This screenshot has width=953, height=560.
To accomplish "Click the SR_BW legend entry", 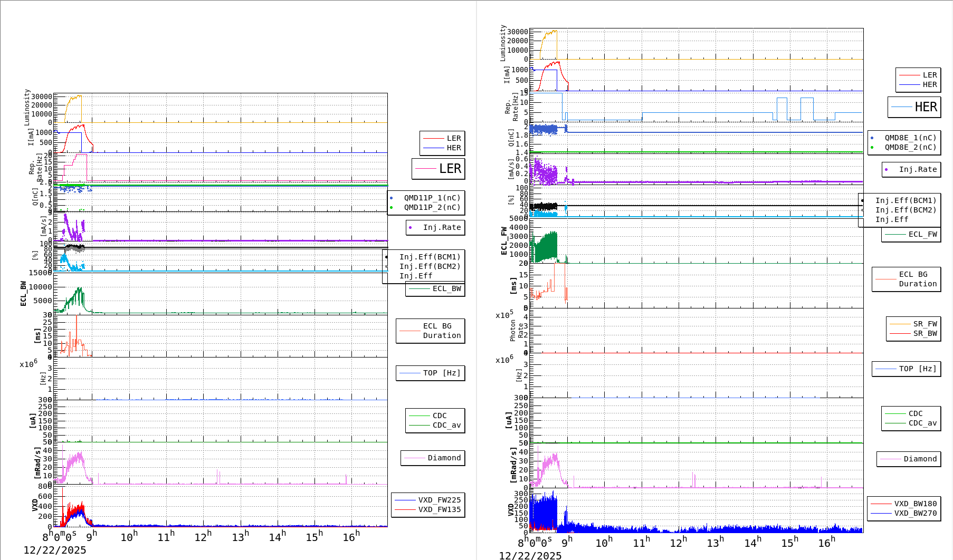I will pyautogui.click(x=925, y=333).
